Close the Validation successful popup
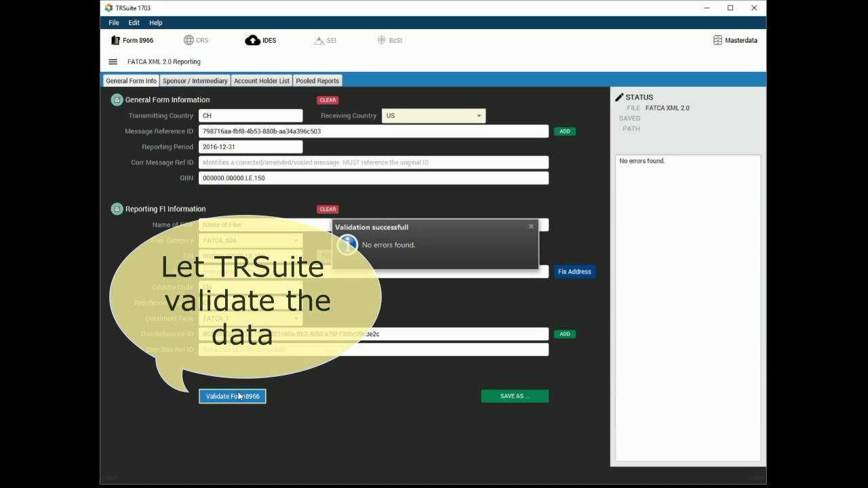The width and height of the screenshot is (868, 488). point(531,226)
